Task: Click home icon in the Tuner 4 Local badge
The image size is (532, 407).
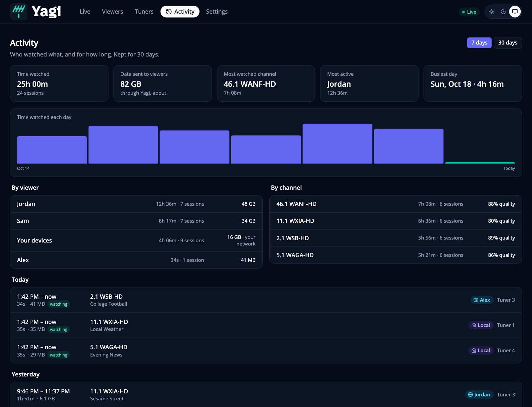Action: point(474,351)
